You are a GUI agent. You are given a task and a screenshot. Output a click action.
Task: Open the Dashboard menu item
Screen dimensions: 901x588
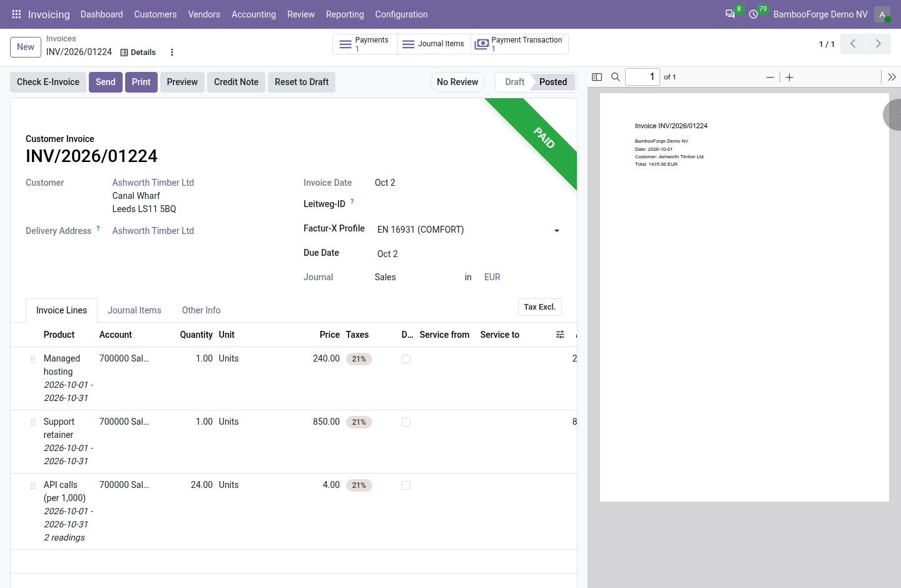tap(101, 14)
